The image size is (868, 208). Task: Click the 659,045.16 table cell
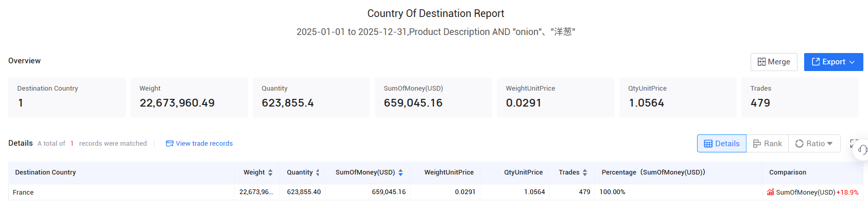click(x=368, y=192)
